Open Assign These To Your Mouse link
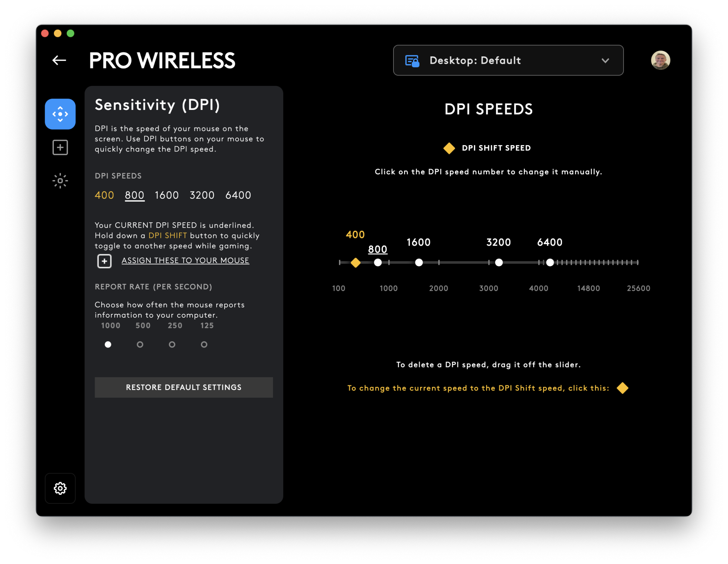This screenshot has width=728, height=564. [185, 261]
